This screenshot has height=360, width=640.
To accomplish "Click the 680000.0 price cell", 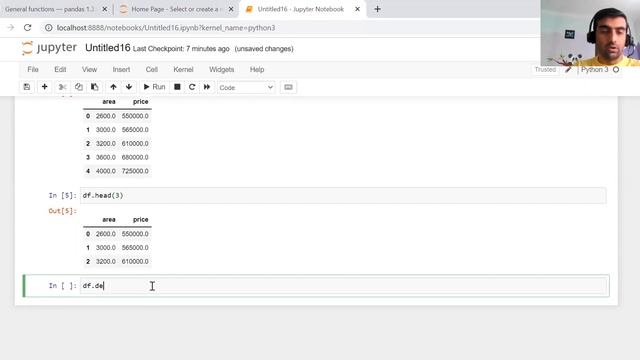I will click(135, 157).
